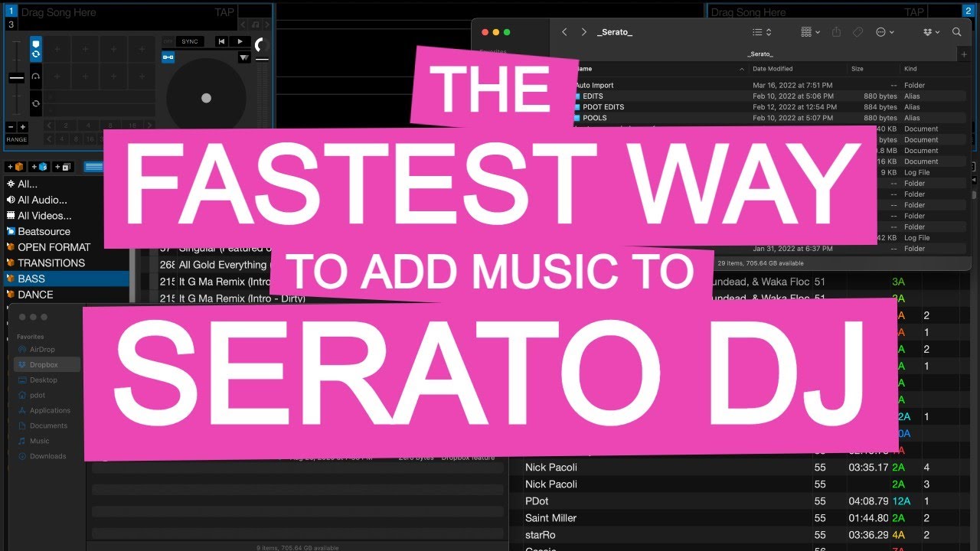Go forward in _Serato_ Finder window
The image size is (980, 551).
point(583,32)
